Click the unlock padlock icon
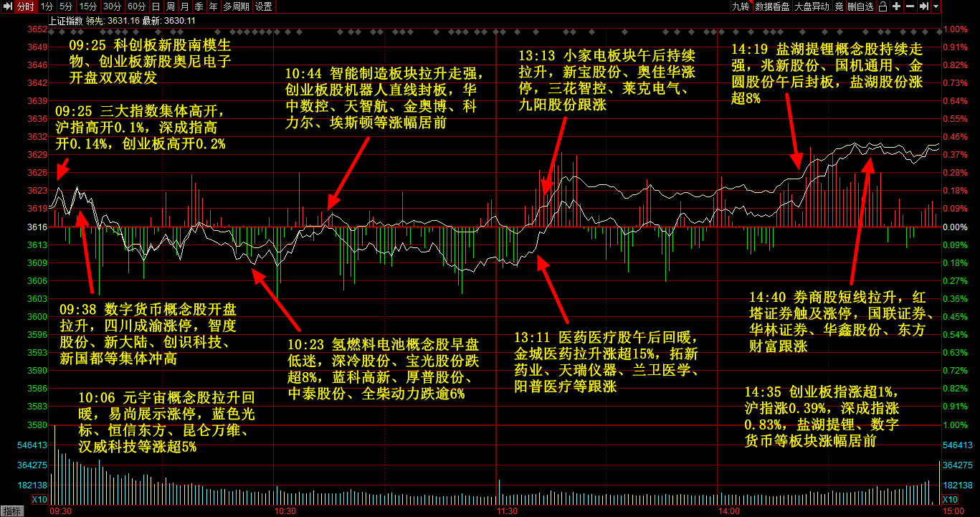 pos(883,6)
